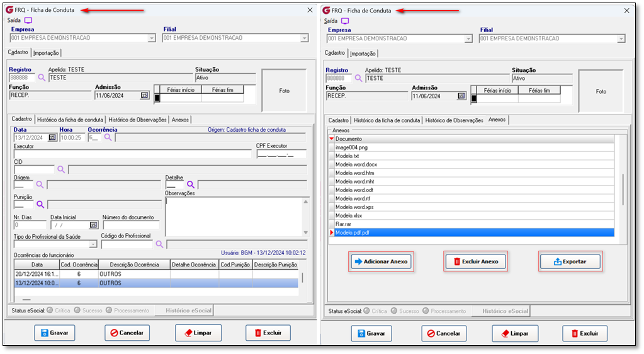Open Importação tab in left window
The width and height of the screenshot is (644, 354).
click(46, 53)
